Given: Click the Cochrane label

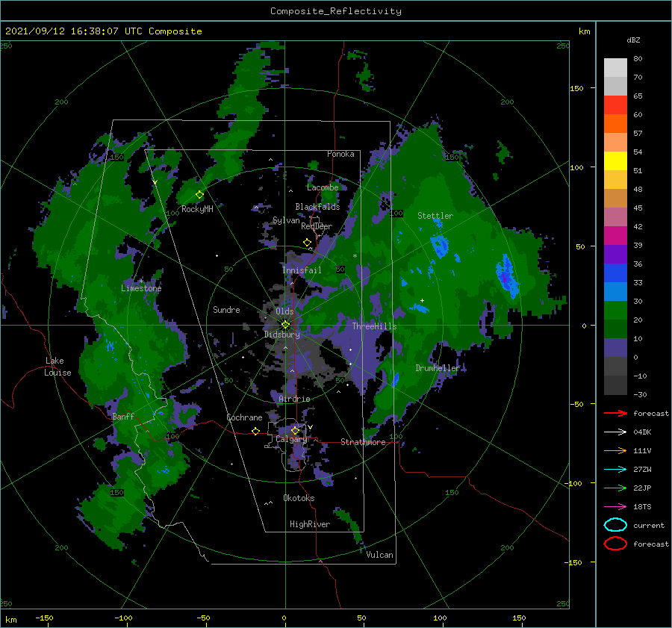Looking at the screenshot, I should point(244,417).
